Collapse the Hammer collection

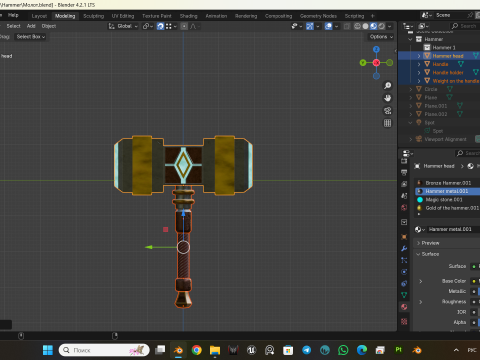[411, 39]
